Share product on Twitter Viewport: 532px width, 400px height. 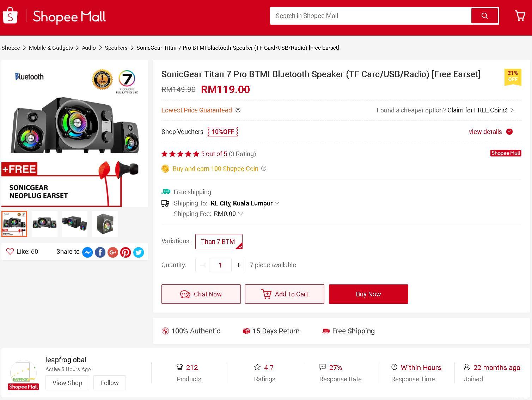pos(139,252)
